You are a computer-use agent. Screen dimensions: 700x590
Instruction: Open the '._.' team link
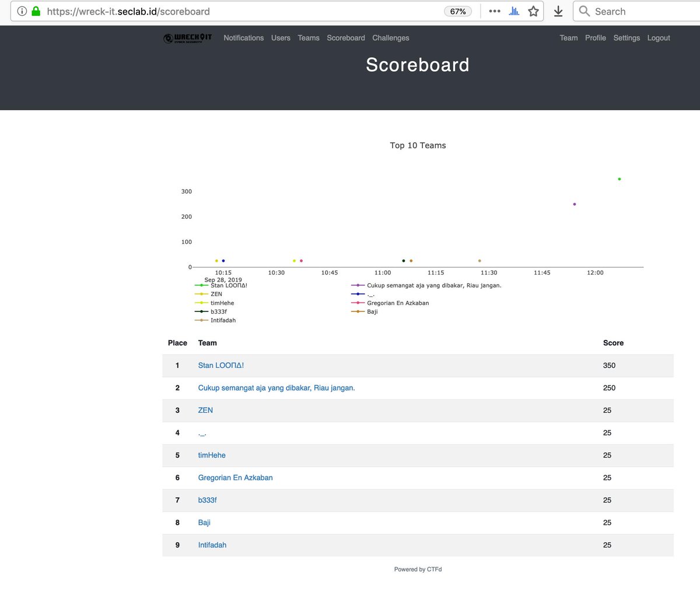(x=202, y=433)
